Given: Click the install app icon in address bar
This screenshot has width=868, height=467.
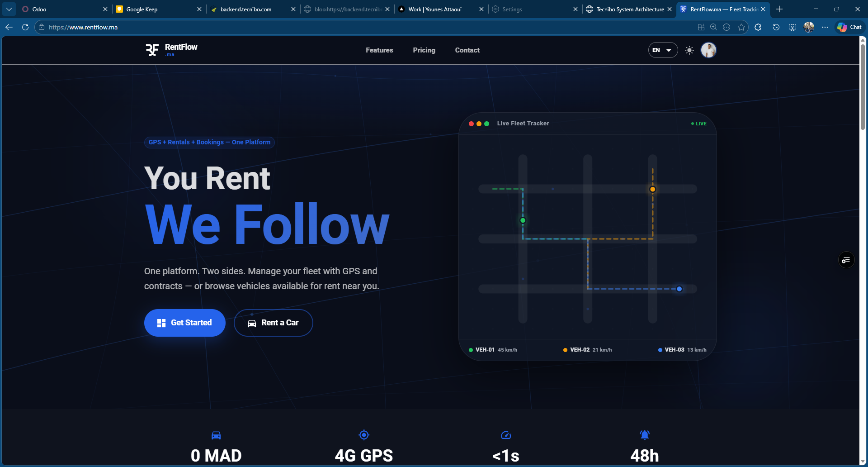Looking at the screenshot, I should tap(701, 27).
